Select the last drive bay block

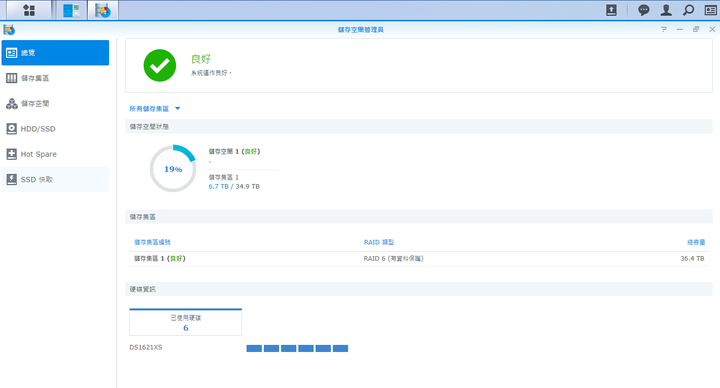click(340, 349)
